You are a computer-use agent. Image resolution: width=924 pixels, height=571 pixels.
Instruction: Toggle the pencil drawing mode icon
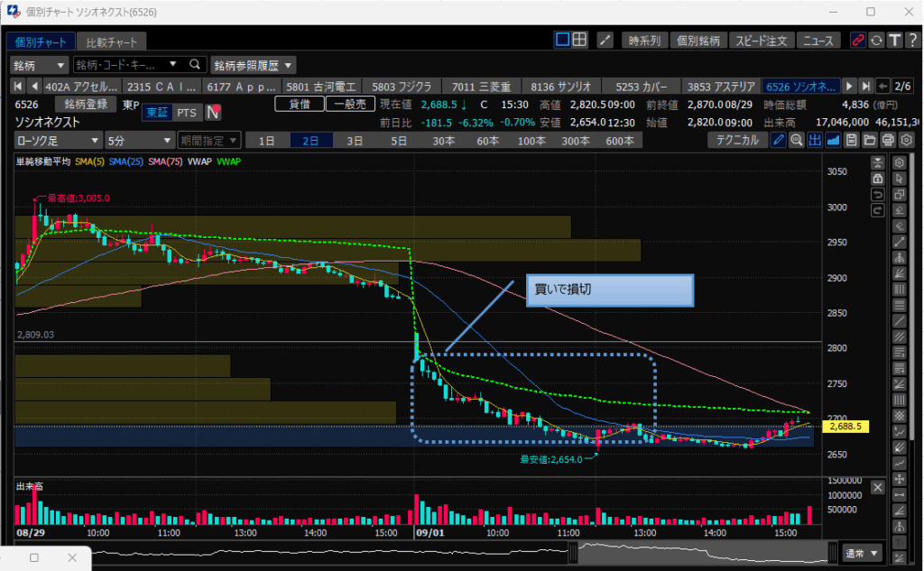click(x=778, y=140)
